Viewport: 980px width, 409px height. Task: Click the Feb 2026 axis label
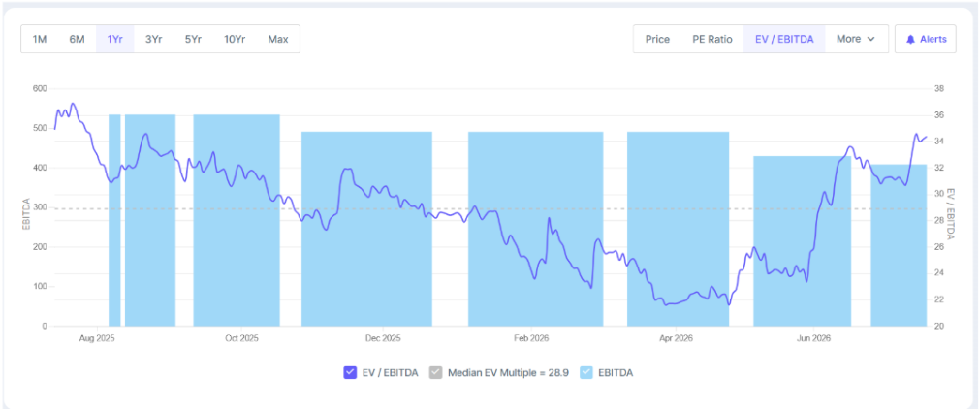[531, 338]
